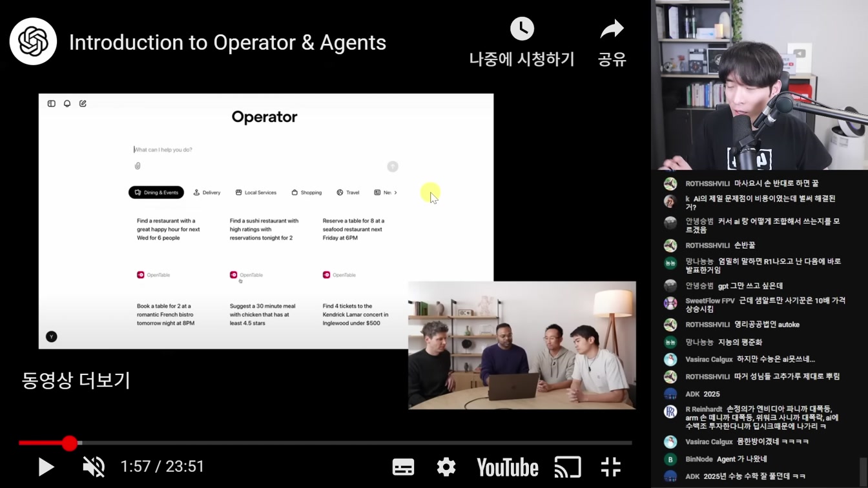Click the 동영상 더보기 label
This screenshot has width=868, height=488.
point(76,380)
